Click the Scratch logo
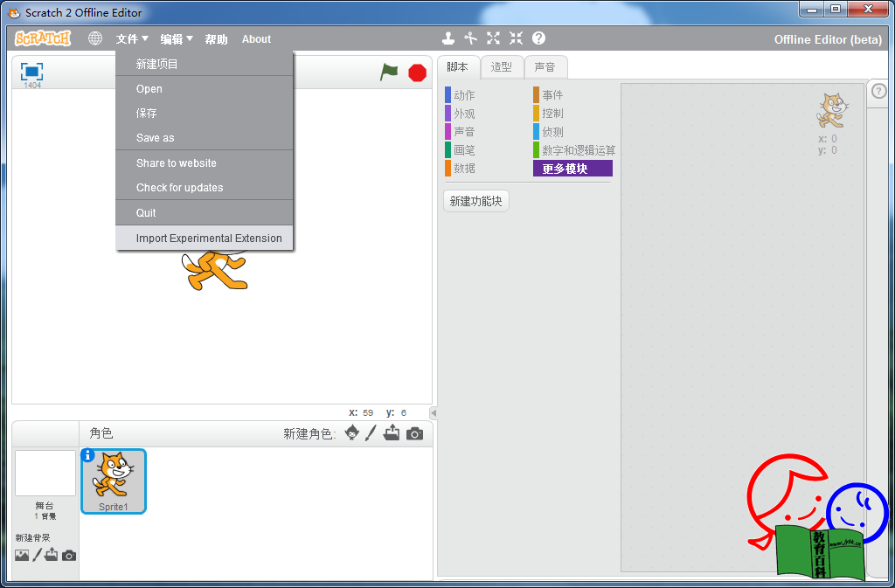This screenshot has height=588, width=895. tap(43, 38)
